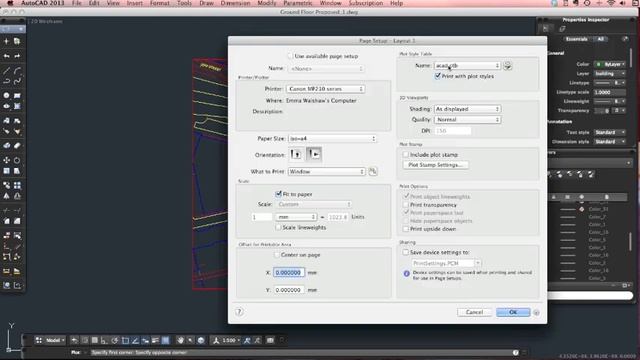Click the Cancel button
This screenshot has width=640, height=360.
pos(474,312)
